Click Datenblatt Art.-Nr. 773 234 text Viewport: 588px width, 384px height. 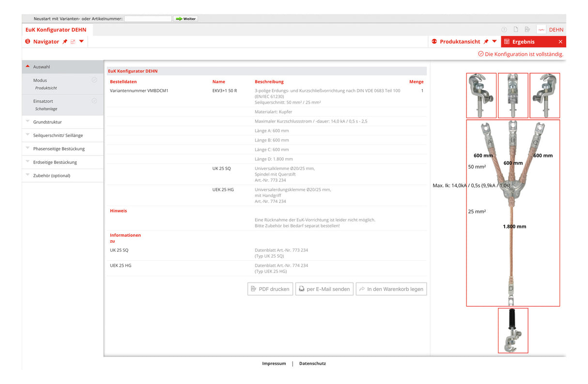281,250
